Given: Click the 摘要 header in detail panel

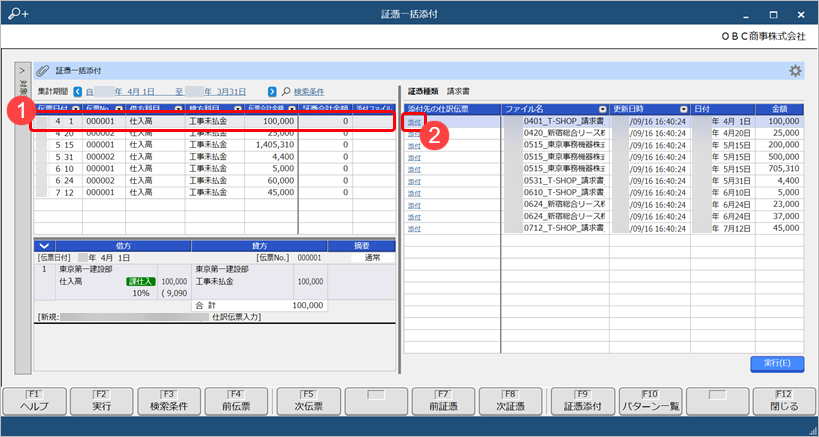Looking at the screenshot, I should click(x=361, y=246).
